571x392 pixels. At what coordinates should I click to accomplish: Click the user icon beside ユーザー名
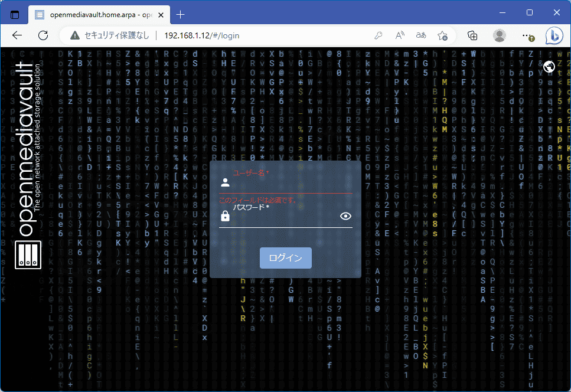click(x=225, y=182)
